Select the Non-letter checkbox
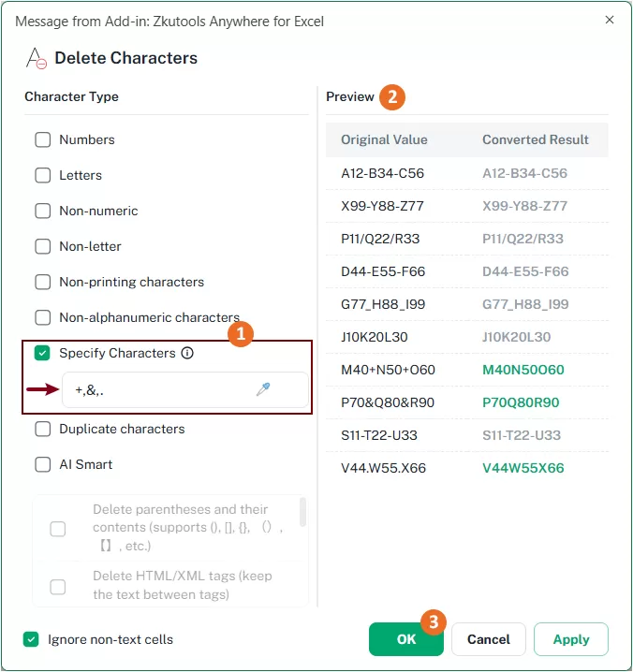 (42, 246)
